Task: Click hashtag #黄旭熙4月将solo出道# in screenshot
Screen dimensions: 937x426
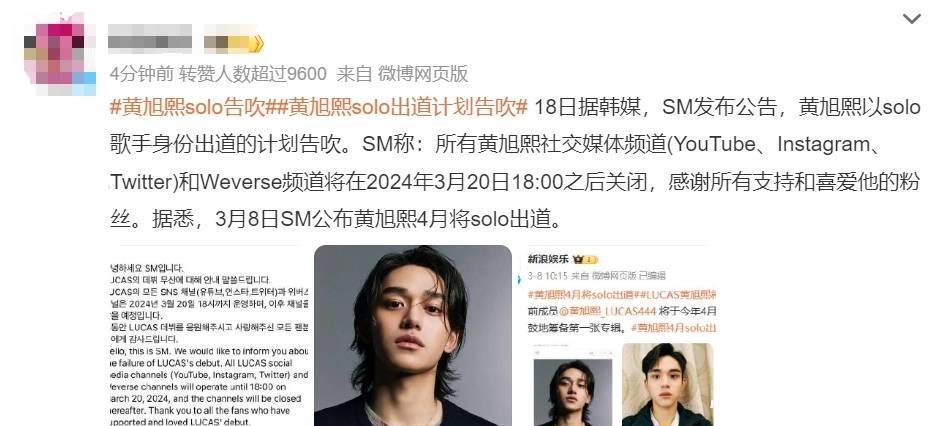Action: (580, 295)
